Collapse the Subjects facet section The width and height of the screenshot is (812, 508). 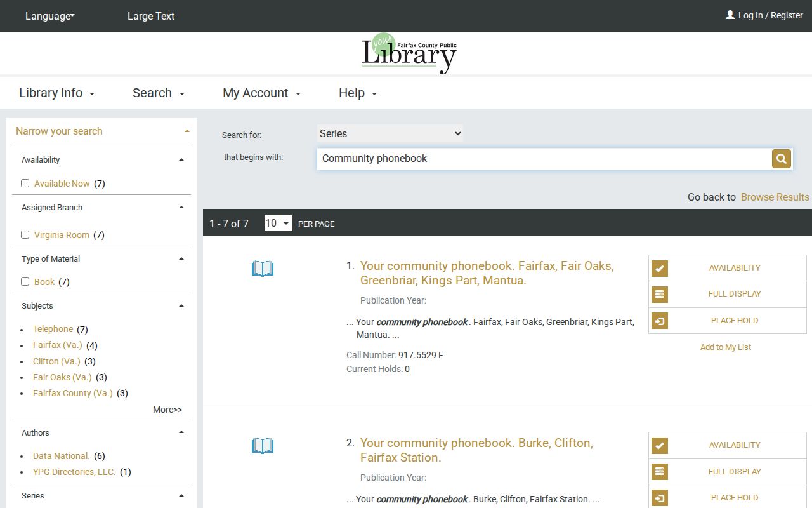pos(181,306)
